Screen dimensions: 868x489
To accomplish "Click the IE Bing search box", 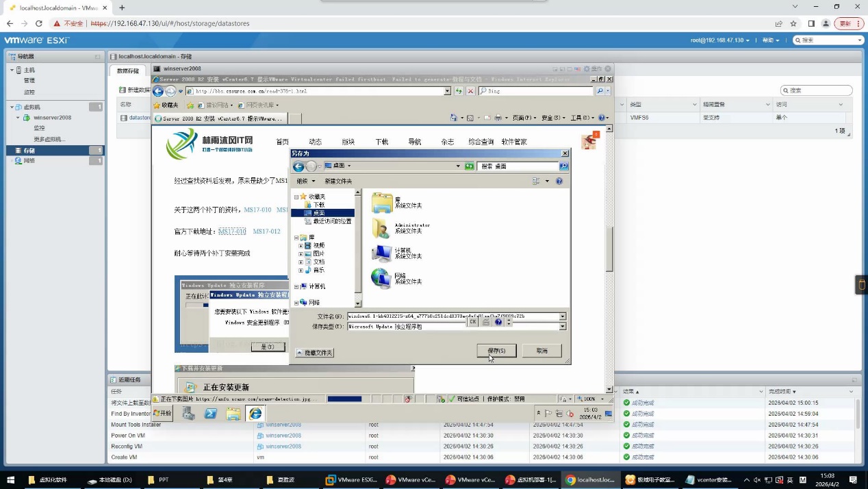I will click(537, 91).
